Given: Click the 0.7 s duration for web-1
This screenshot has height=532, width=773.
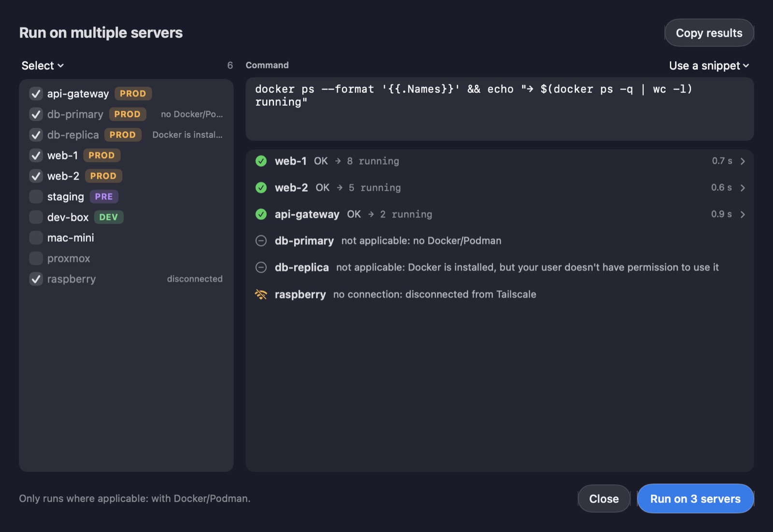Looking at the screenshot, I should [722, 161].
